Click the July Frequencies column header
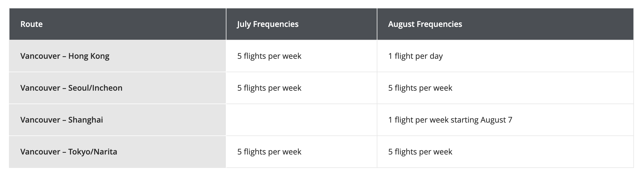Viewport: 644px width, 178px height. click(302, 24)
